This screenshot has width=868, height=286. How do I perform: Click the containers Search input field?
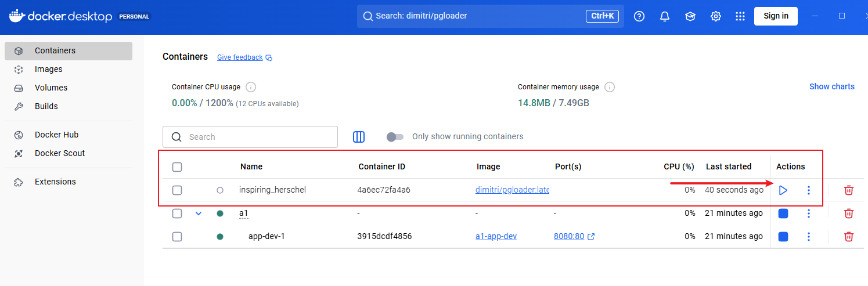coord(250,137)
